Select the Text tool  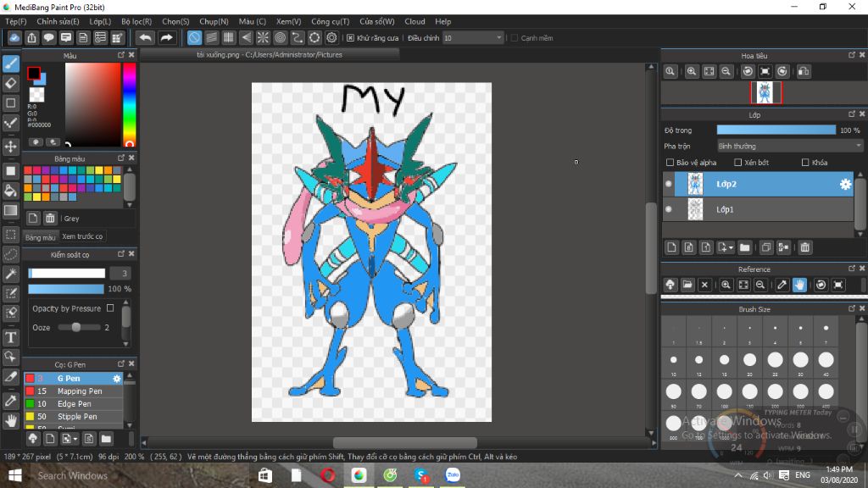point(11,337)
